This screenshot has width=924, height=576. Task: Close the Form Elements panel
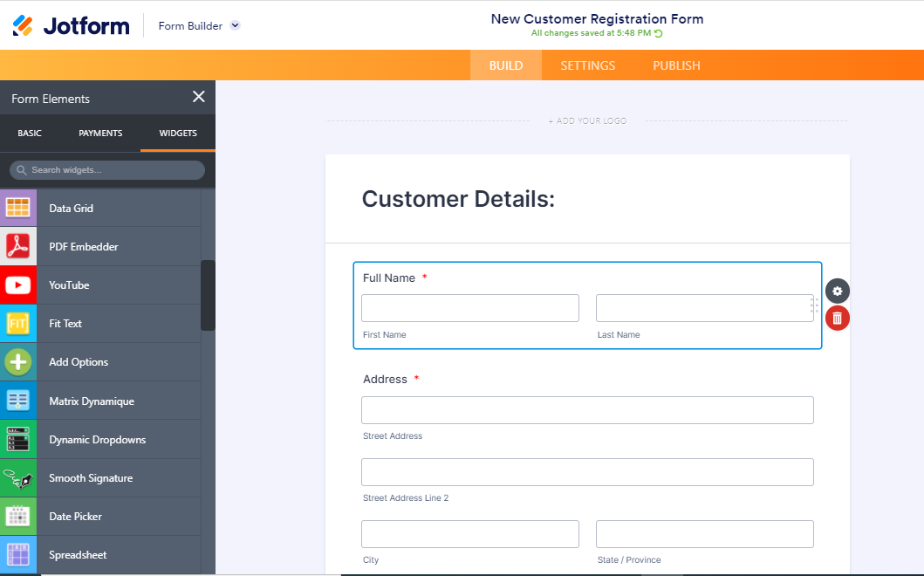[199, 97]
